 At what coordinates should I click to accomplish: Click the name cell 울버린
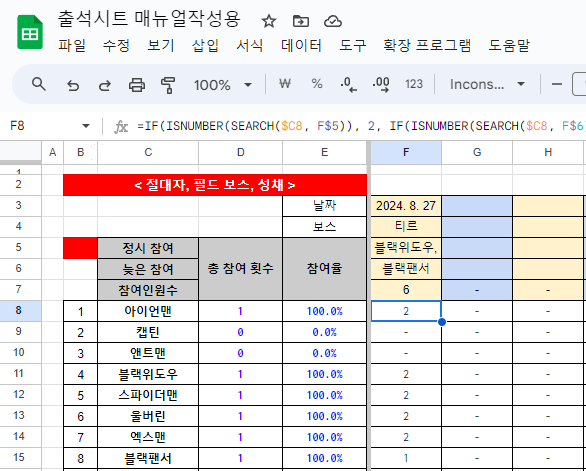pos(148,416)
